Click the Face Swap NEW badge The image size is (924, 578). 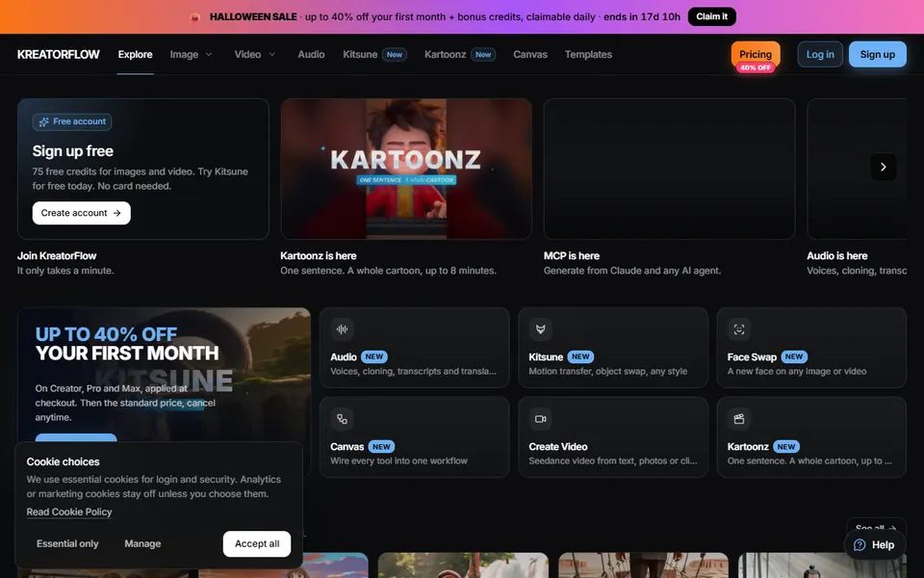[x=794, y=356]
